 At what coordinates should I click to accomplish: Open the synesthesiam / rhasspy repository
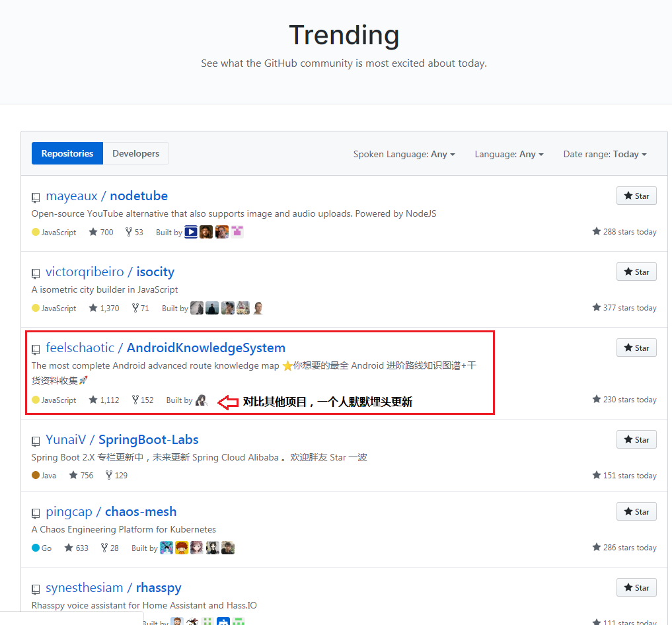pos(114,587)
